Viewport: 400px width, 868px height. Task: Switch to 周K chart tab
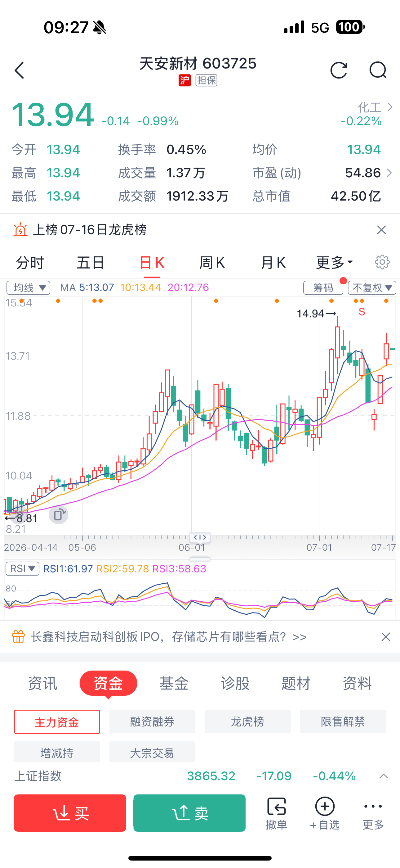(212, 263)
